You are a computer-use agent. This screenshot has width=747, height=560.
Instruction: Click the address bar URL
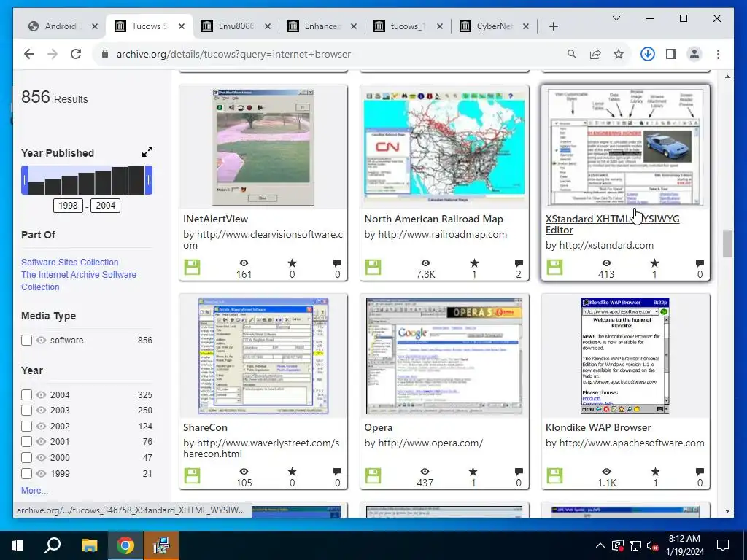[x=233, y=54]
